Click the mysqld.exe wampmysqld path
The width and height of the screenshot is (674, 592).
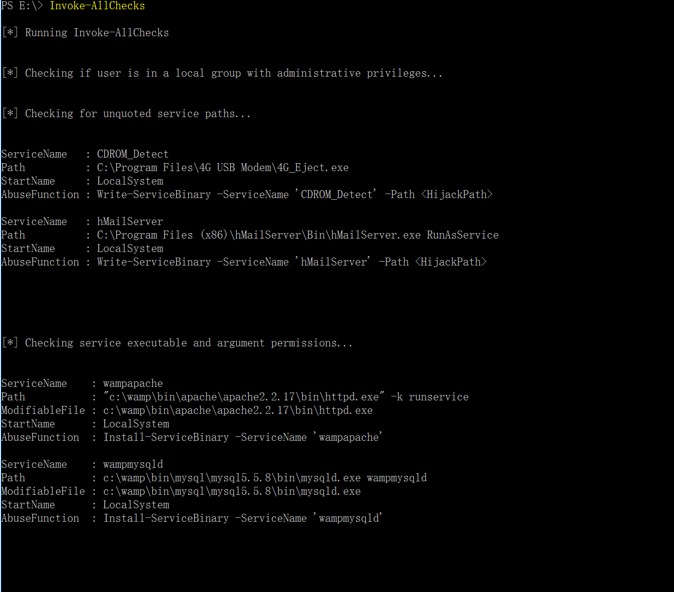pyautogui.click(x=265, y=478)
